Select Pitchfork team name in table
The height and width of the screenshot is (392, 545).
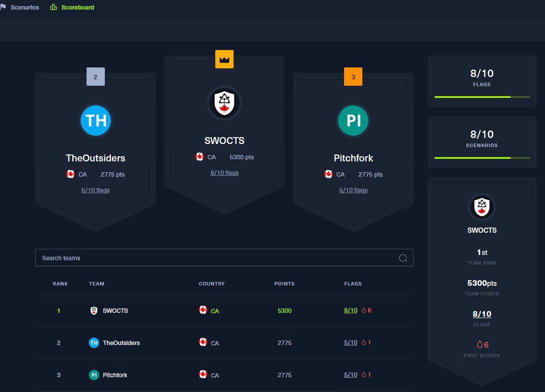(115, 375)
